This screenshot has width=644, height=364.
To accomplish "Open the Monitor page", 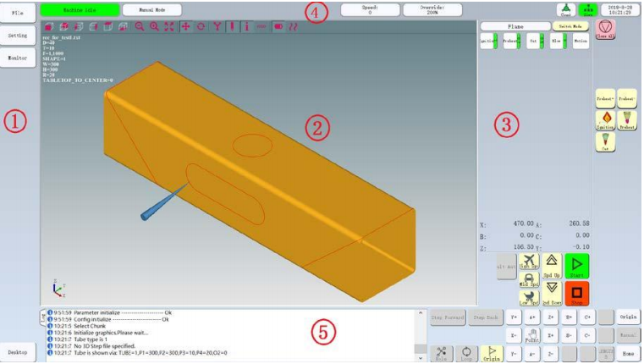I will point(17,58).
